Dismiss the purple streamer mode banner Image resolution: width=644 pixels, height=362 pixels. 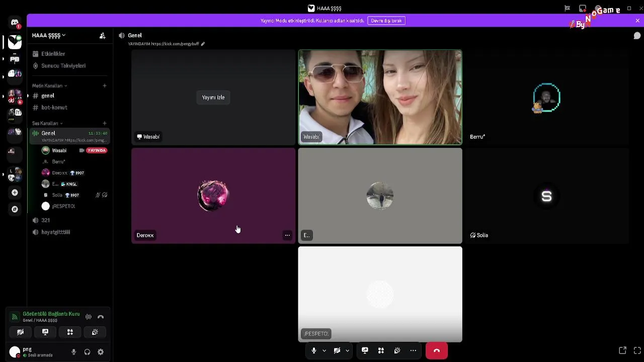point(637,21)
